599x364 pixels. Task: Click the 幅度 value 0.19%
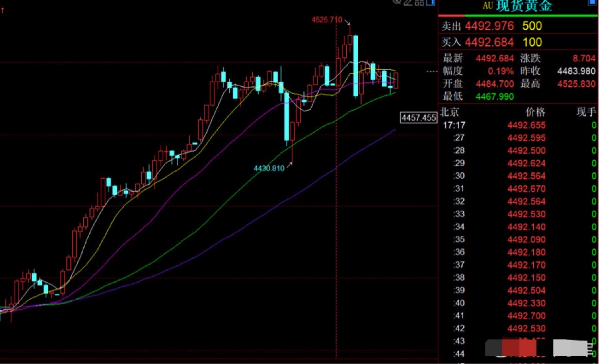pos(500,71)
